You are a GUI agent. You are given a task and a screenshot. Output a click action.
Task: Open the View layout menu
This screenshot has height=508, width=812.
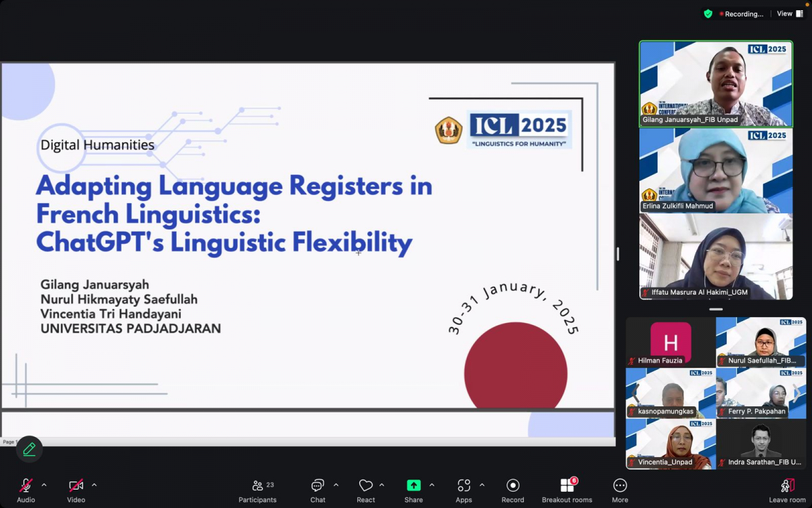790,14
